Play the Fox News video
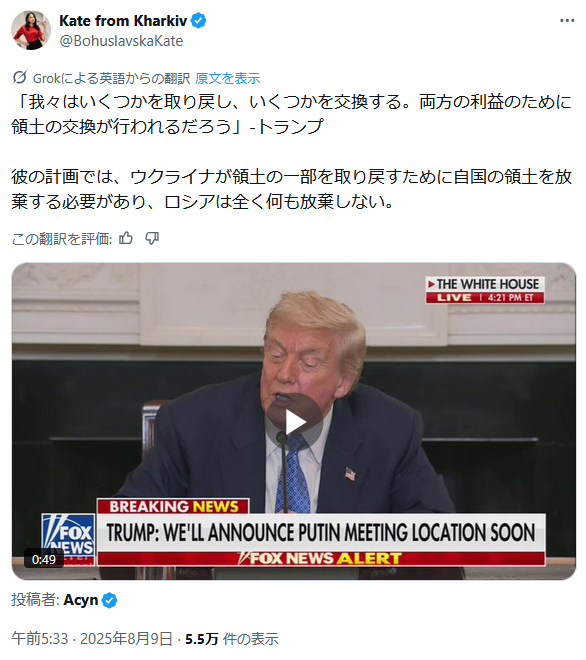This screenshot has height=660, width=586. click(x=293, y=422)
